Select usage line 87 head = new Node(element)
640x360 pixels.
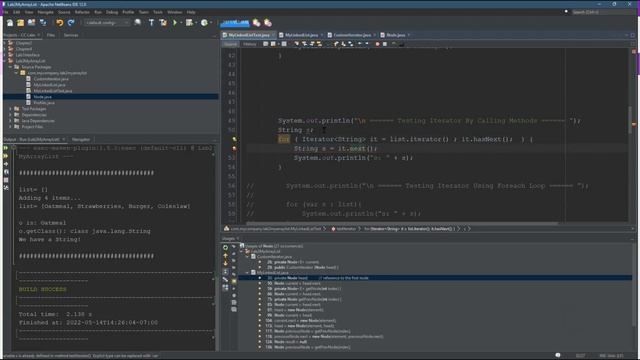point(295,310)
